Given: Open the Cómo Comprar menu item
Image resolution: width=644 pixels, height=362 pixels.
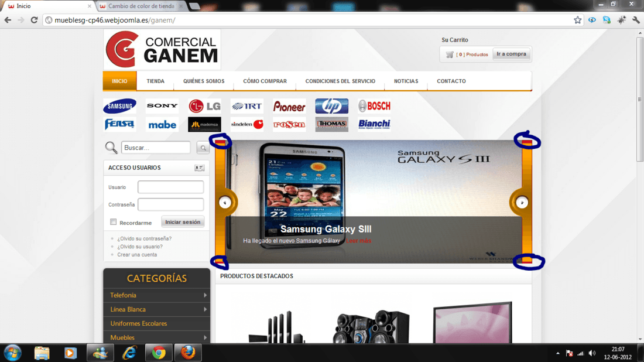Looking at the screenshot, I should coord(265,81).
